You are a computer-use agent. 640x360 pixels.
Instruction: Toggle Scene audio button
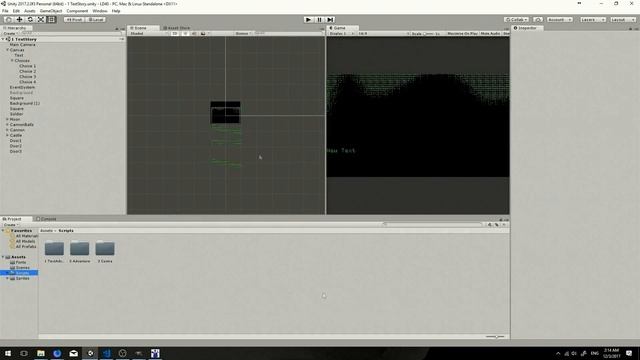coord(194,33)
